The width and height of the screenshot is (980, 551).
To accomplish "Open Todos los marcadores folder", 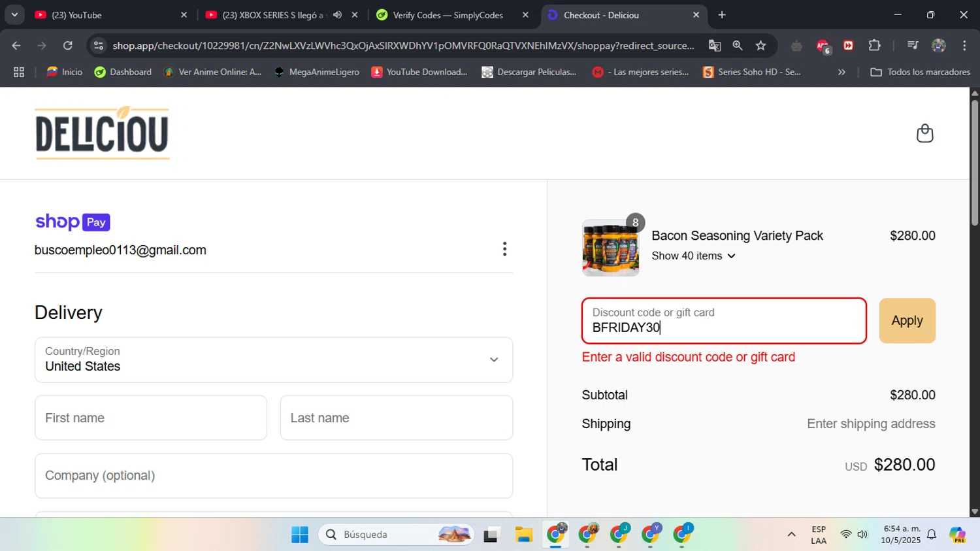I will click(x=920, y=72).
